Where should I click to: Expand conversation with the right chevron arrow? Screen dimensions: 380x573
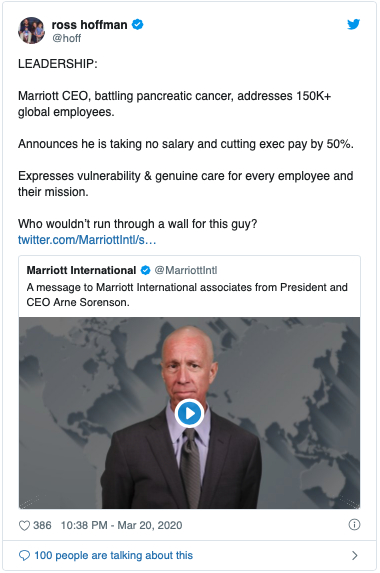[x=354, y=555]
